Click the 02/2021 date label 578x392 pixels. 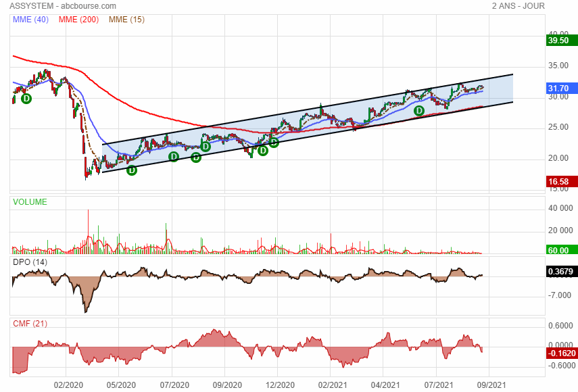(x=333, y=385)
